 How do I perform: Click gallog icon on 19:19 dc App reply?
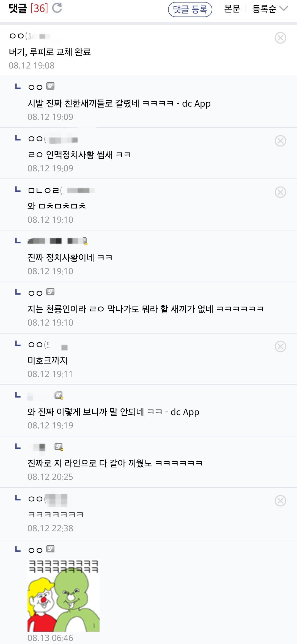(59, 395)
